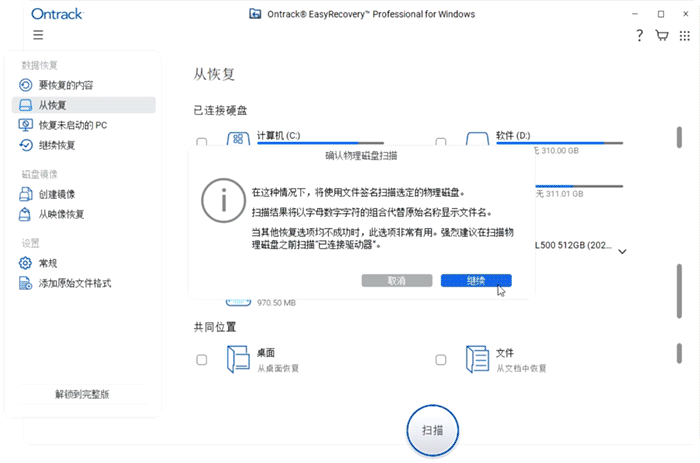
Task: Click the scrollbar next to 共同位置
Action: [x=679, y=354]
